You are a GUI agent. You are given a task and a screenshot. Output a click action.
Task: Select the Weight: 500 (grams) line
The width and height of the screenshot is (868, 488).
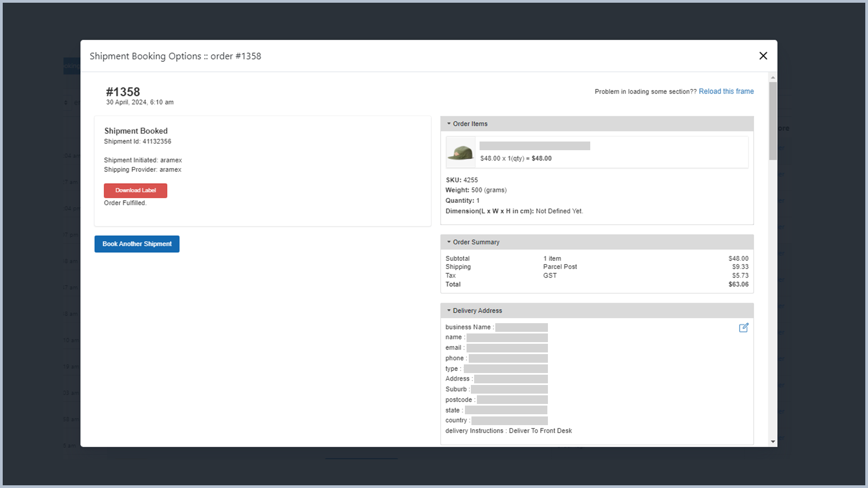tap(476, 190)
